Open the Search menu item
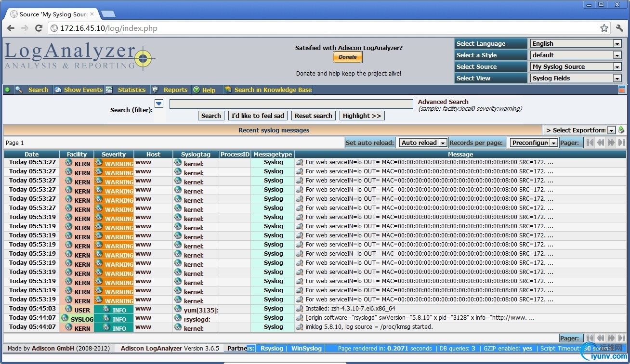630x364 pixels. click(x=38, y=90)
